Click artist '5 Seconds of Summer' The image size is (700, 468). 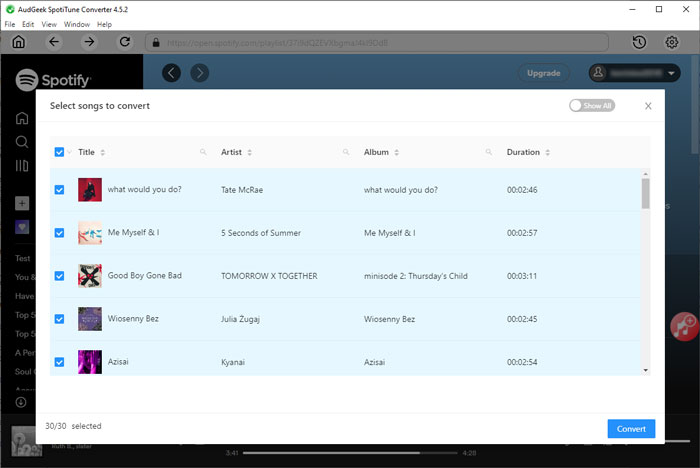pos(261,233)
